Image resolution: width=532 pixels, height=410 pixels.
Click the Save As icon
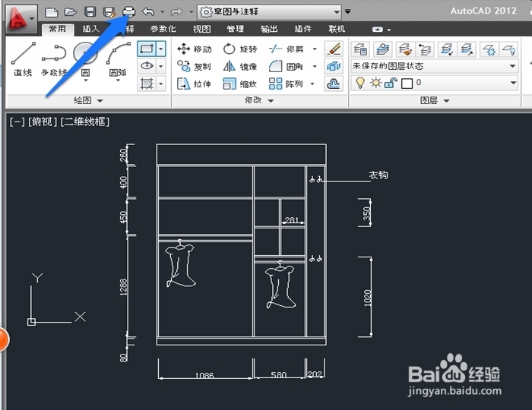(x=109, y=12)
